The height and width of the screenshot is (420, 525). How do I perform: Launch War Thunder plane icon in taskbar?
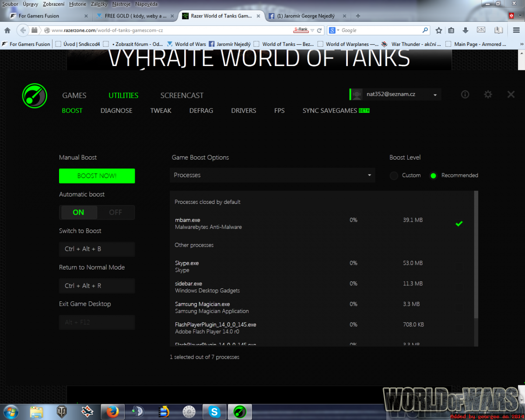[87, 412]
